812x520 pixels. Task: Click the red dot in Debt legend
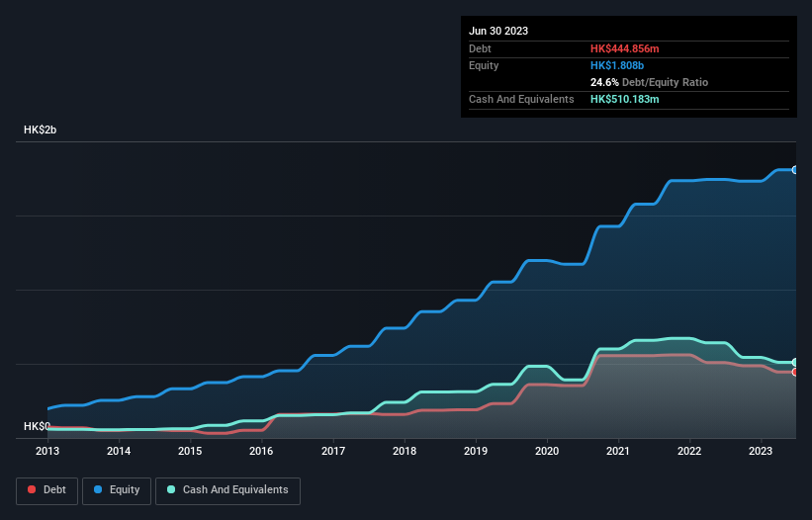(32, 489)
